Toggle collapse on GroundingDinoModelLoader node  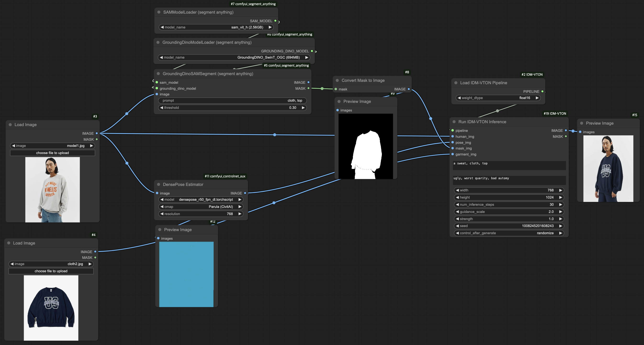click(x=158, y=42)
